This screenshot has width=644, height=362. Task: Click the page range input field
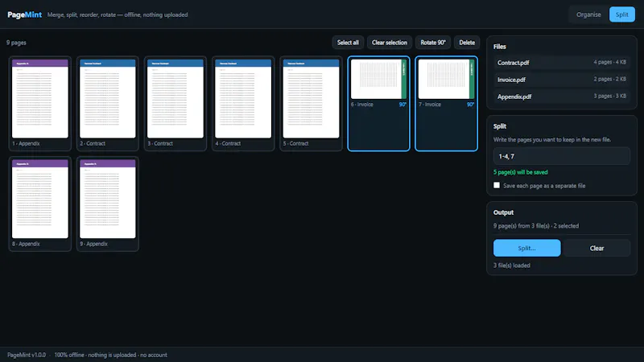561,156
